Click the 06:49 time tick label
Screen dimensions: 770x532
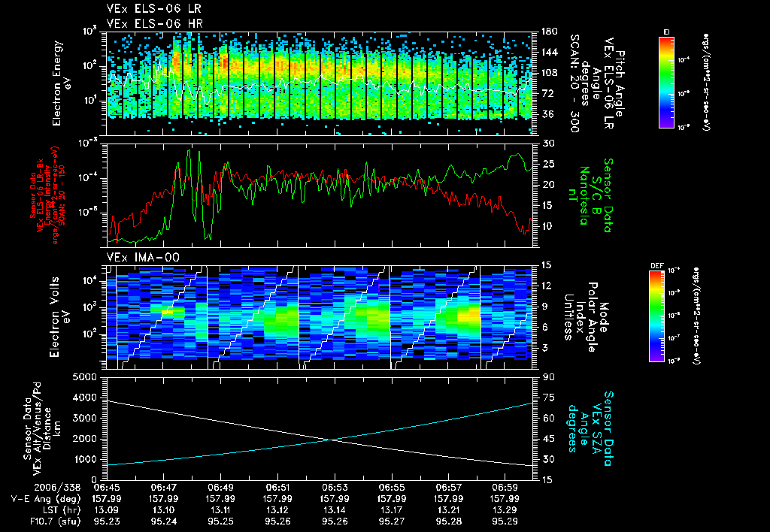pyautogui.click(x=221, y=487)
